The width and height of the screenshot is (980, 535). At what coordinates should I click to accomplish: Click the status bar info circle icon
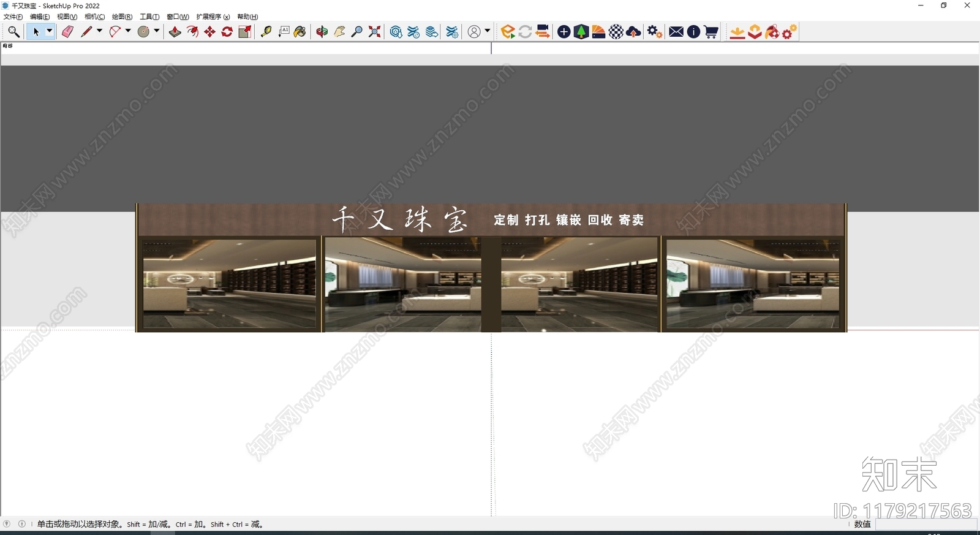pos(22,524)
